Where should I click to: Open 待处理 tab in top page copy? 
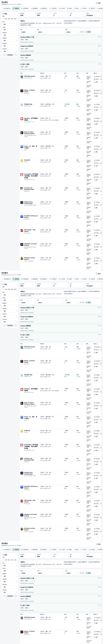92,9
